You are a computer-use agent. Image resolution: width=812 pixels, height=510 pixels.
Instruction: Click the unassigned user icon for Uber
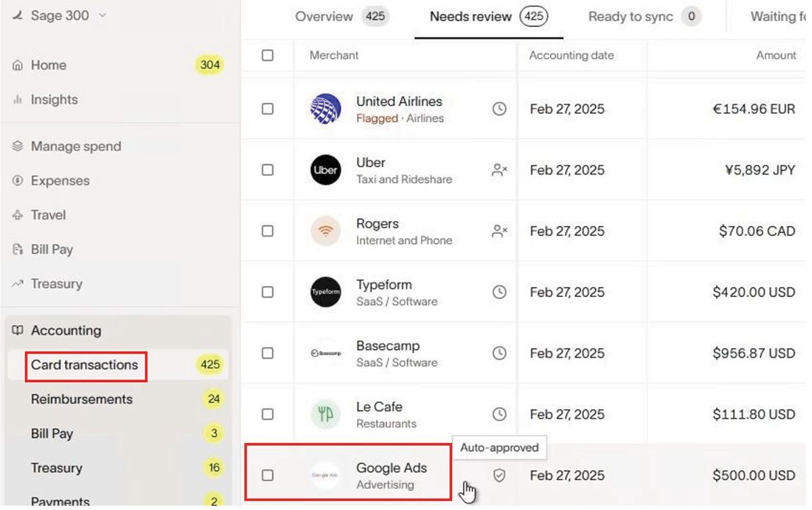click(x=499, y=170)
